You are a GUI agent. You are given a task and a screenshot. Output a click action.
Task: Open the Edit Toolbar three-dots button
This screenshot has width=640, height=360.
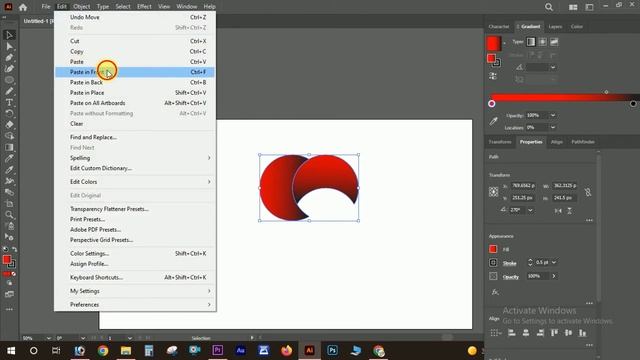[9, 309]
